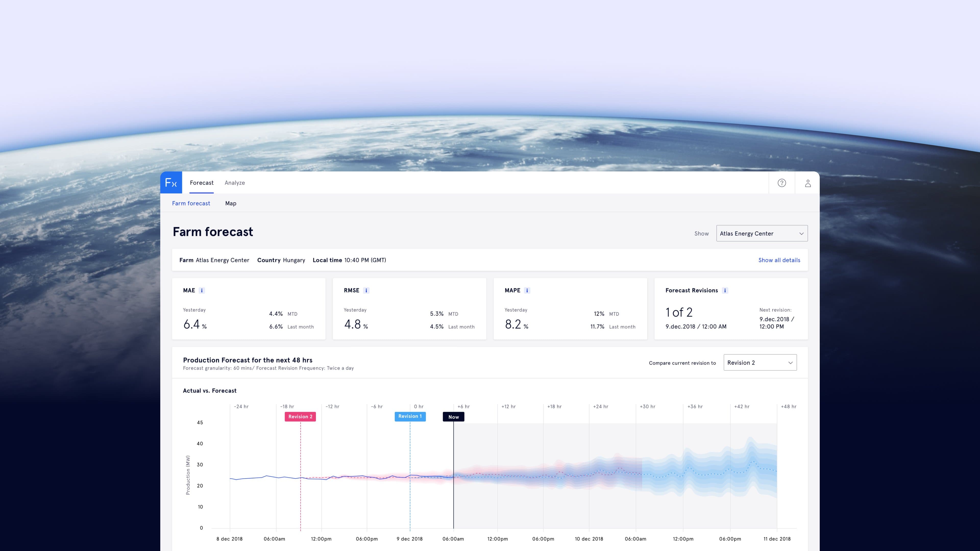Select the Forecast tab
This screenshot has height=551, width=980.
(x=202, y=183)
